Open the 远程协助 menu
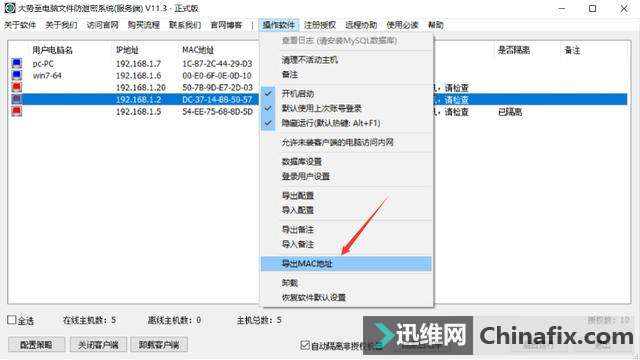 coord(361,25)
